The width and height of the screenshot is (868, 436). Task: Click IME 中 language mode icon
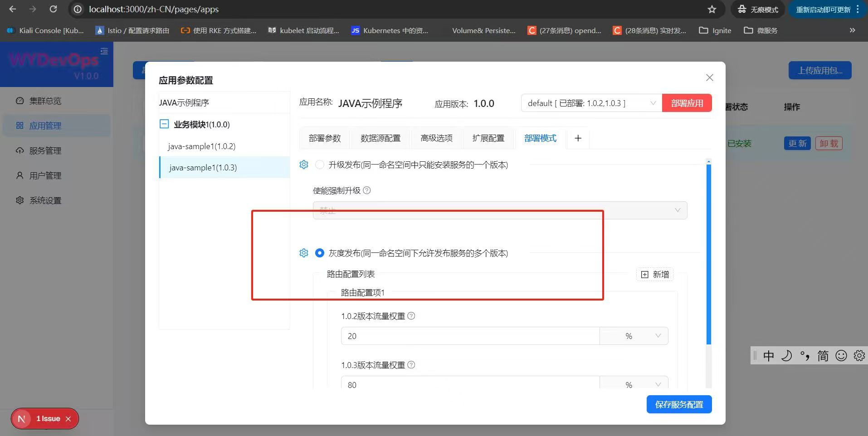click(769, 356)
